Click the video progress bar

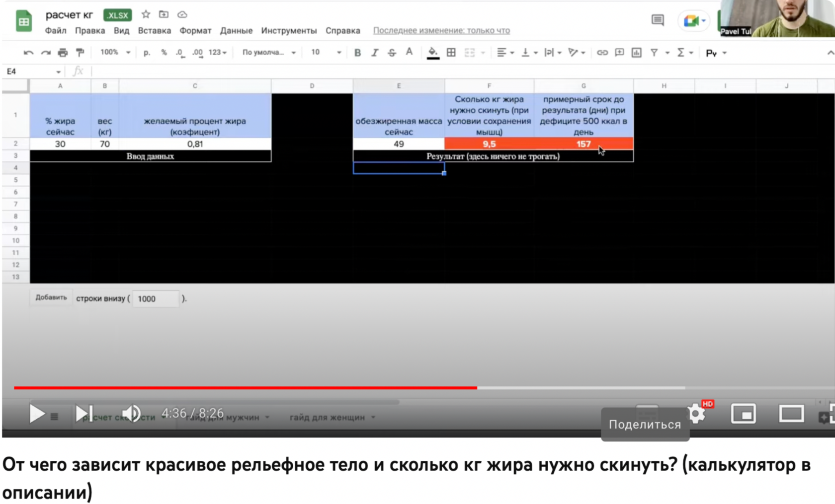click(424, 387)
